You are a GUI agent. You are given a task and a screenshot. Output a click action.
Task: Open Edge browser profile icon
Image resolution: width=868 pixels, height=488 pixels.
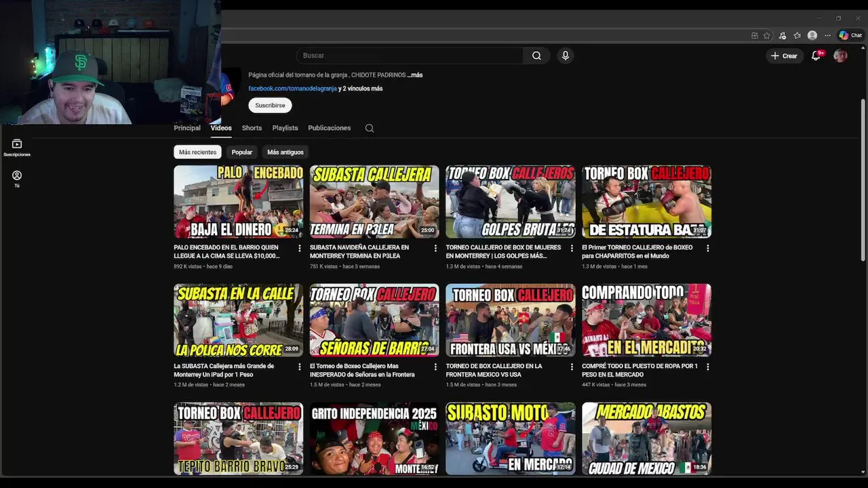click(812, 35)
